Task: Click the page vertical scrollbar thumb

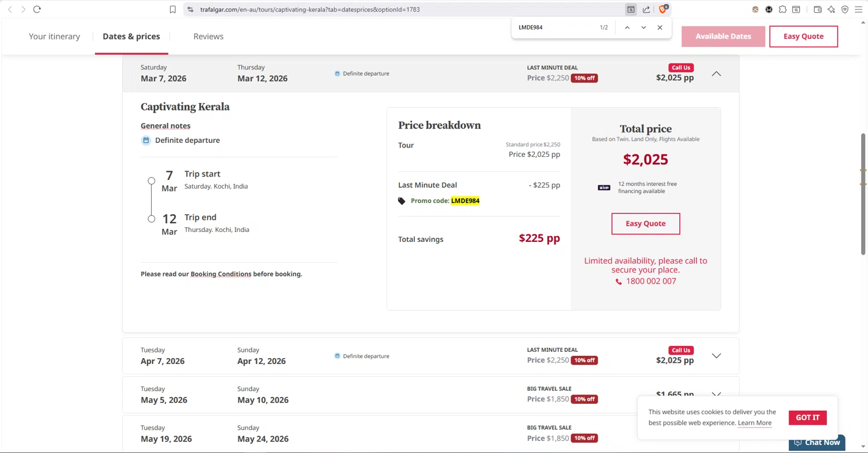Action: 863,194
